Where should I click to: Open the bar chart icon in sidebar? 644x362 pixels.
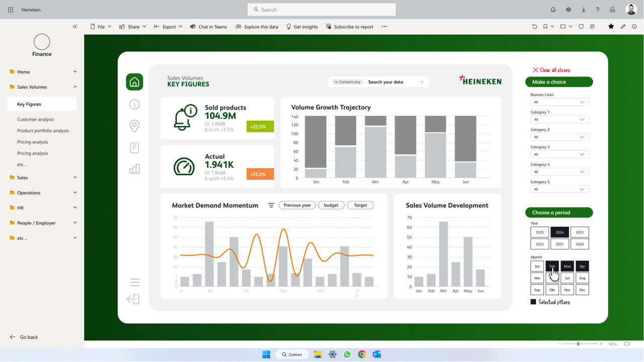[134, 169]
